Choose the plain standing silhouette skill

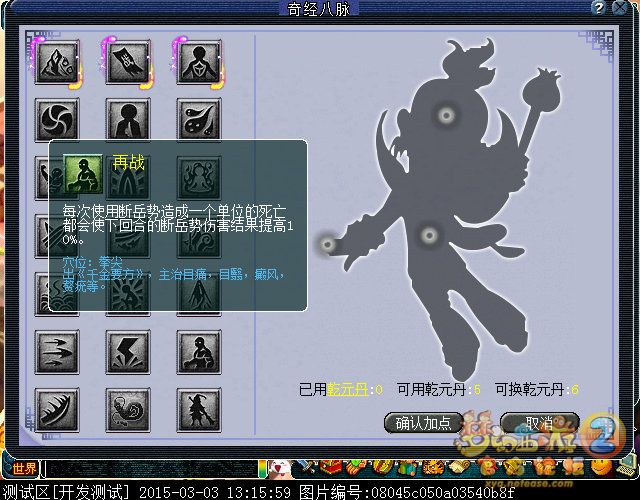click(x=128, y=120)
